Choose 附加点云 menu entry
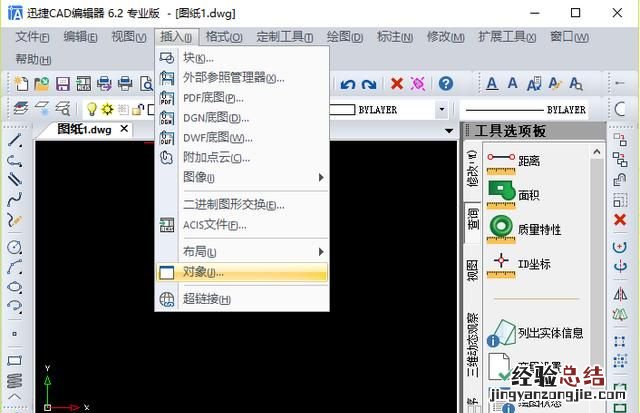 242,158
